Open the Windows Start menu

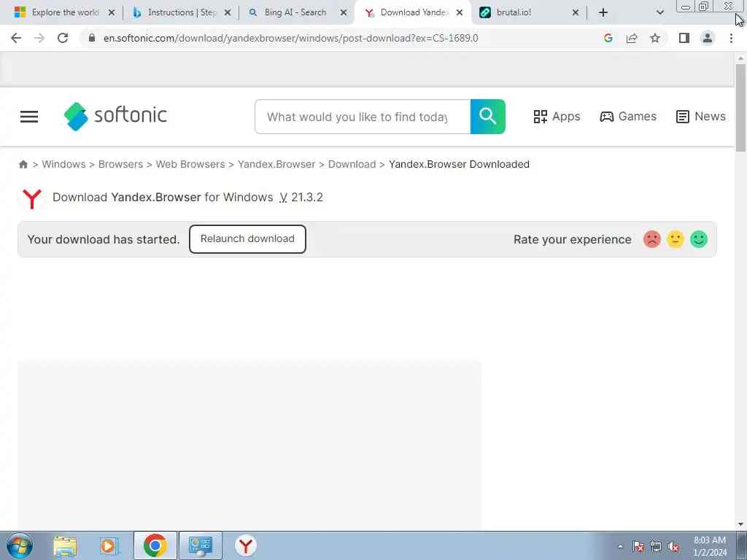click(x=19, y=546)
